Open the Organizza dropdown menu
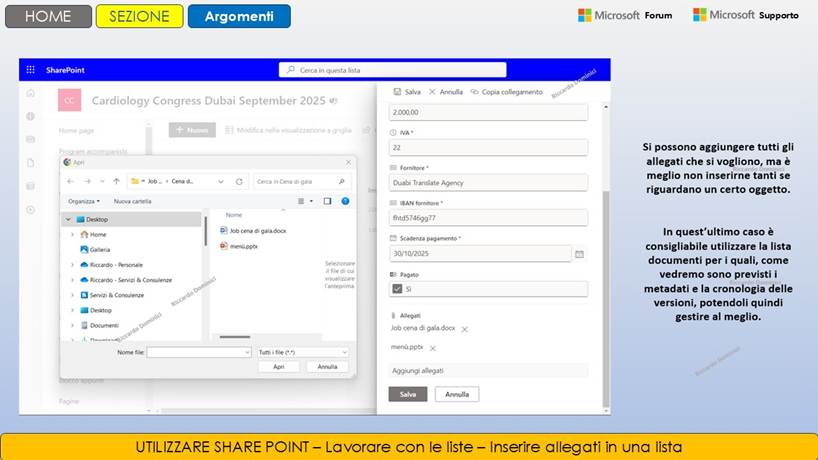This screenshot has height=460, width=818. click(83, 201)
